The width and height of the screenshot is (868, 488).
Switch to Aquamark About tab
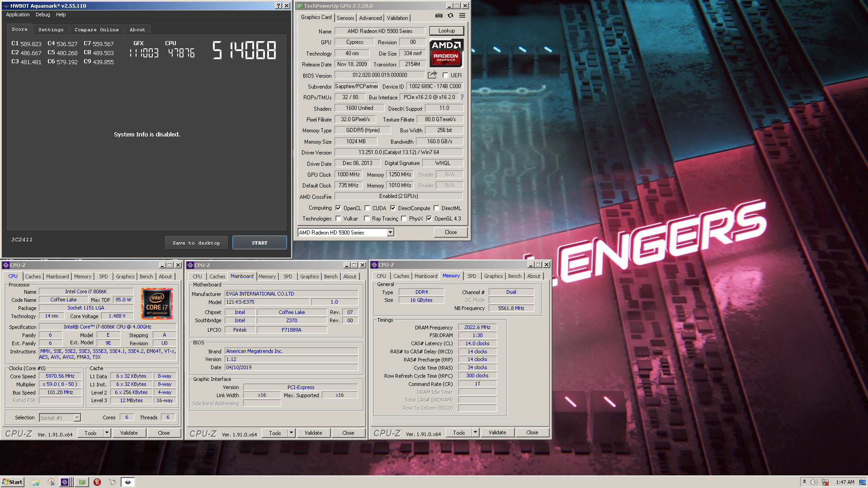coord(137,29)
